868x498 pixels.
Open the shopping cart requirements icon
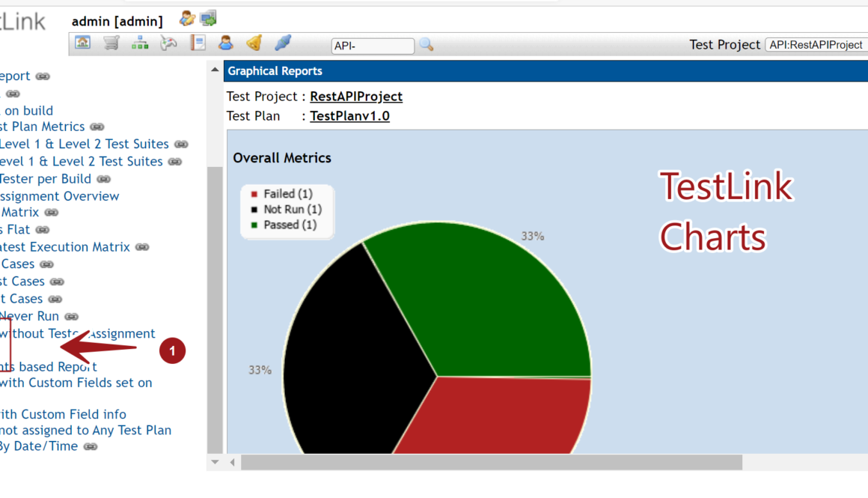[x=111, y=43]
